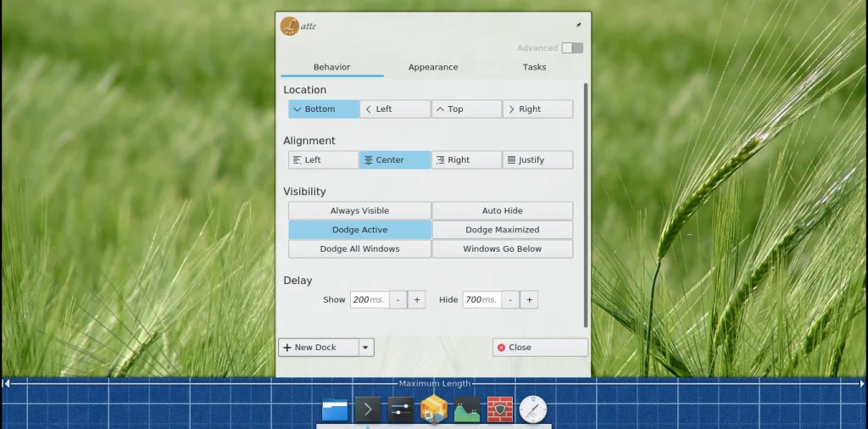
Task: Click the Maximum Length ruler label
Action: [x=435, y=383]
